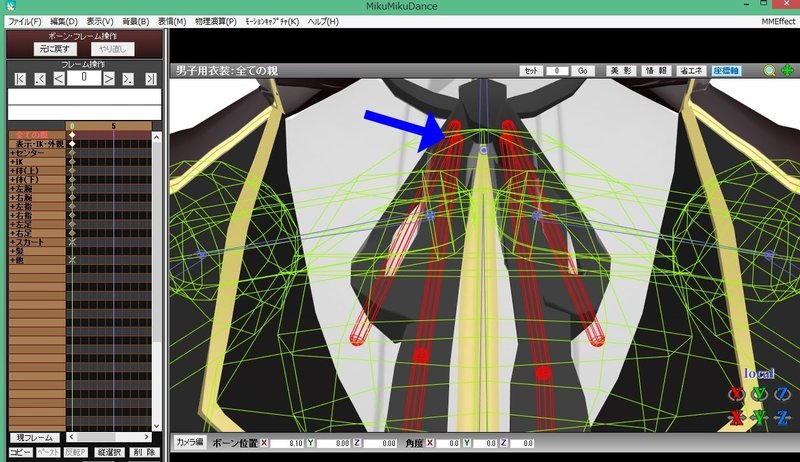Open the 表情(M) menu
800x462 pixels.
click(172, 21)
